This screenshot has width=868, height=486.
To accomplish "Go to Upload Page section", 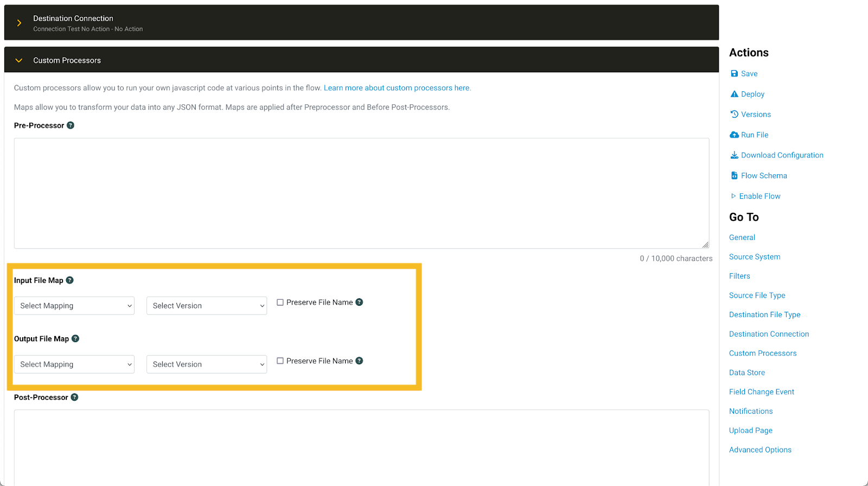I will (x=751, y=430).
